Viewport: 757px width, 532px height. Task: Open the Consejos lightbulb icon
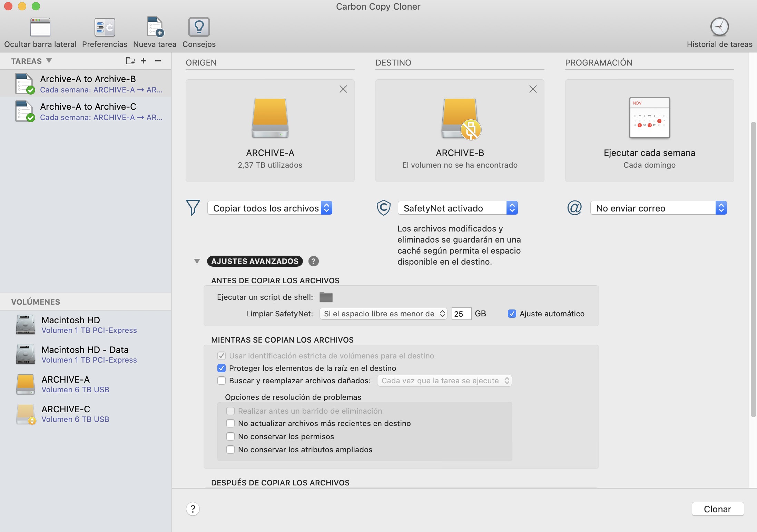pyautogui.click(x=199, y=27)
